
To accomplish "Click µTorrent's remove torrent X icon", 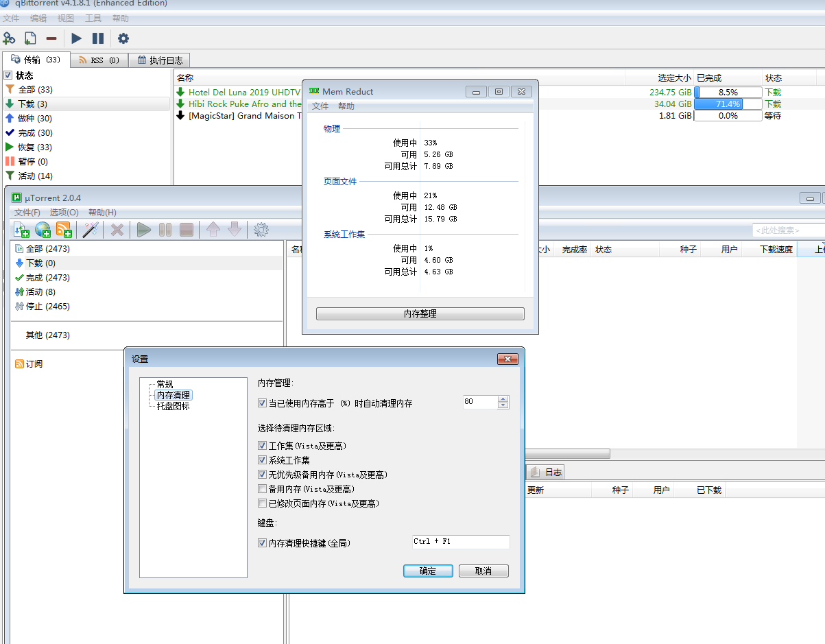I will 117,230.
